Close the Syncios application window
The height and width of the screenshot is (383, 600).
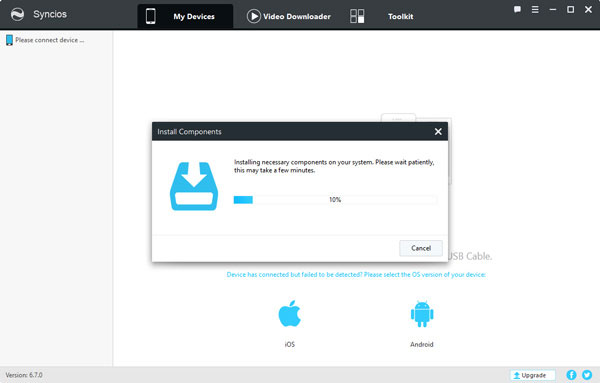[x=588, y=9]
